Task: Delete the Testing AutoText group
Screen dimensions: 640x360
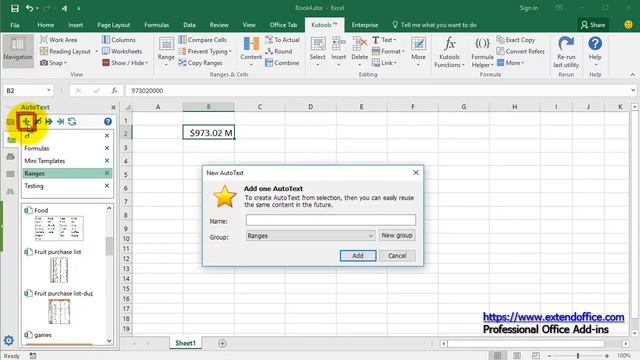Action: (107, 186)
